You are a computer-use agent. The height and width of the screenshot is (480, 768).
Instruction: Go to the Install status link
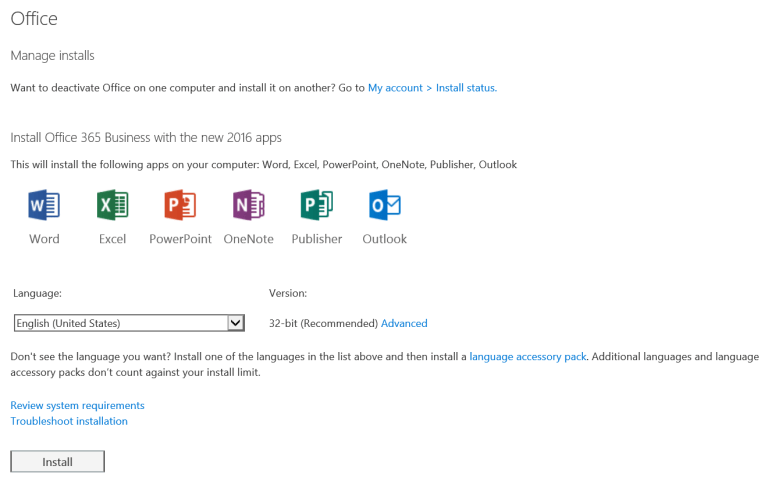point(466,88)
